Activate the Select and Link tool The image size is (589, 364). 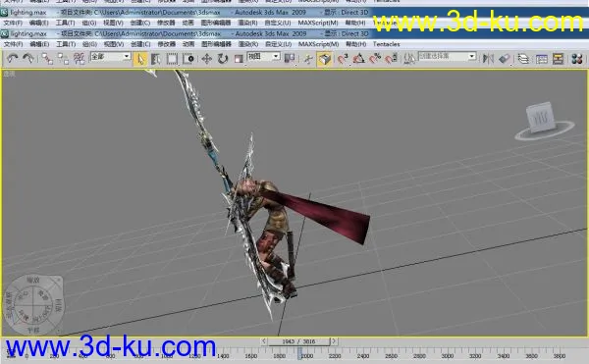46,59
